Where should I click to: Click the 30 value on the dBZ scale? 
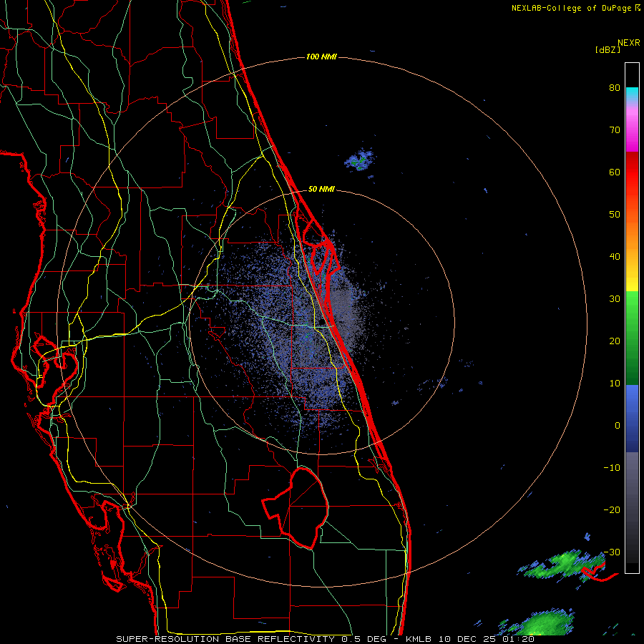[x=615, y=299]
